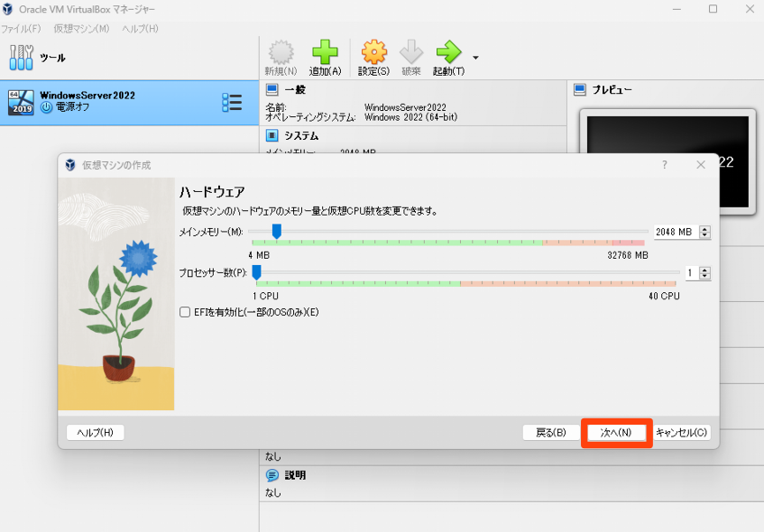This screenshot has height=532, width=764.
Task: Click the ヘルプ(H) dialog button
Action: (96, 433)
